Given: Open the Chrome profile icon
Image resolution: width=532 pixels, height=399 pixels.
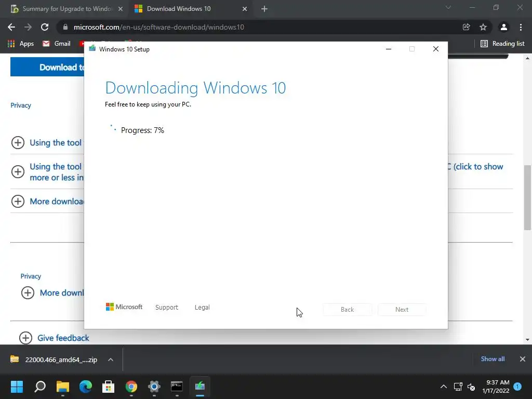Looking at the screenshot, I should pos(504,27).
